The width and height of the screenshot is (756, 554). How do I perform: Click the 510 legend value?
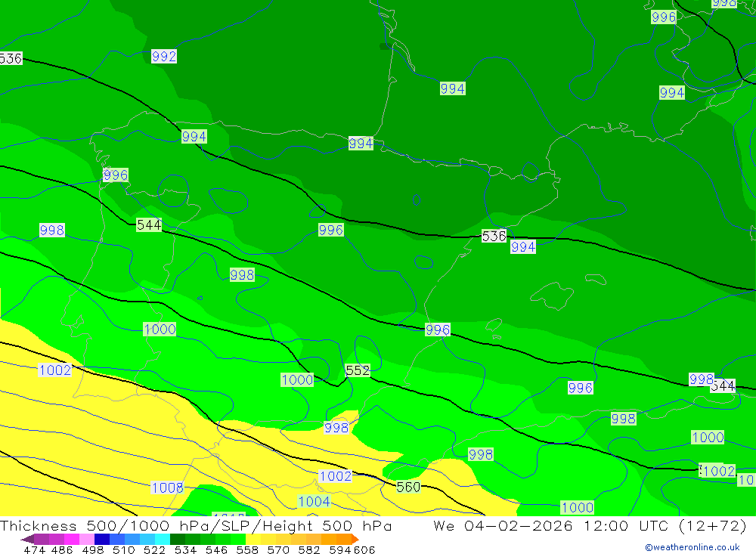[x=123, y=549]
